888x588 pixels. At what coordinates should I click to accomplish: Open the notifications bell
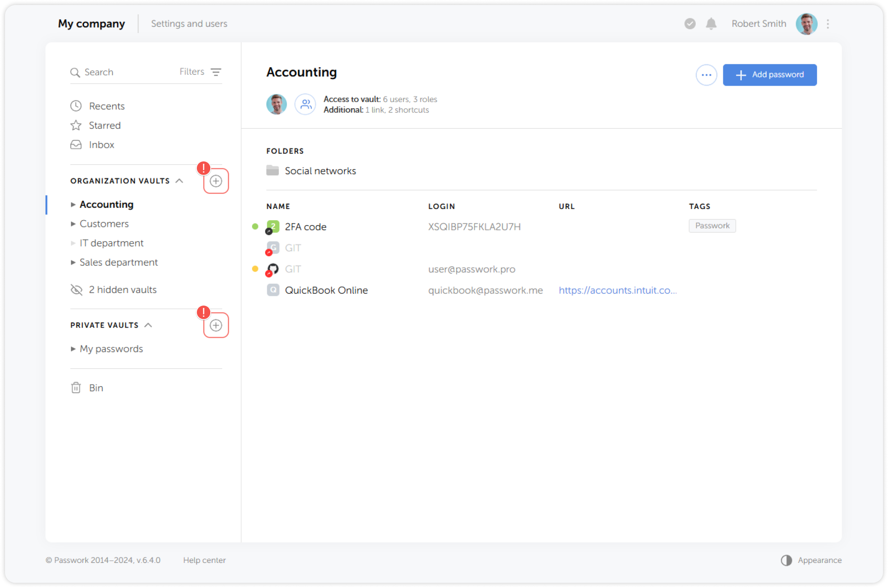pos(711,24)
